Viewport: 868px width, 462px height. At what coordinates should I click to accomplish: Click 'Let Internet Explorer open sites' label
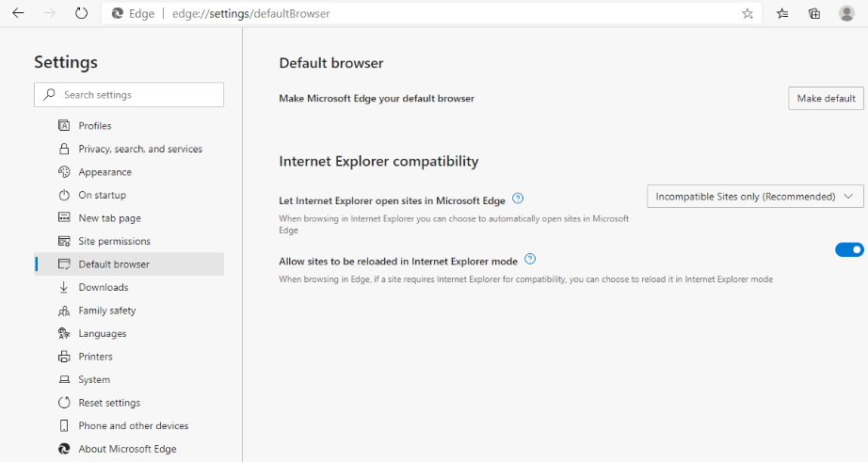392,200
